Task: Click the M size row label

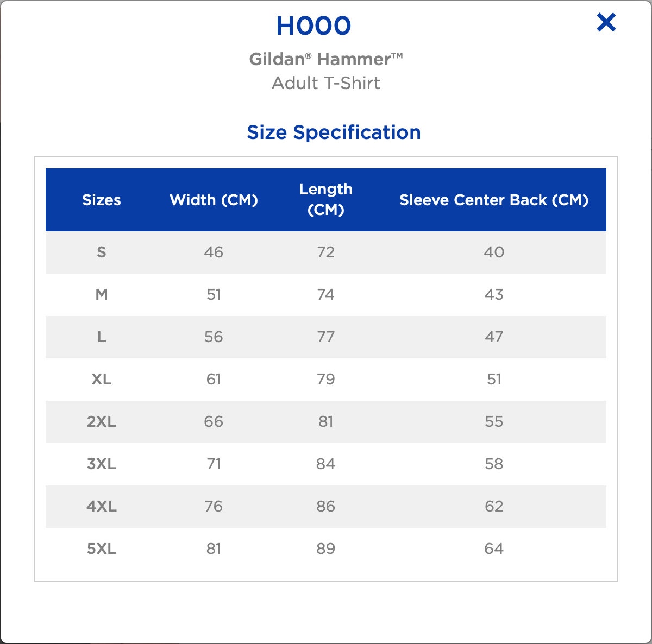Action: pyautogui.click(x=102, y=294)
